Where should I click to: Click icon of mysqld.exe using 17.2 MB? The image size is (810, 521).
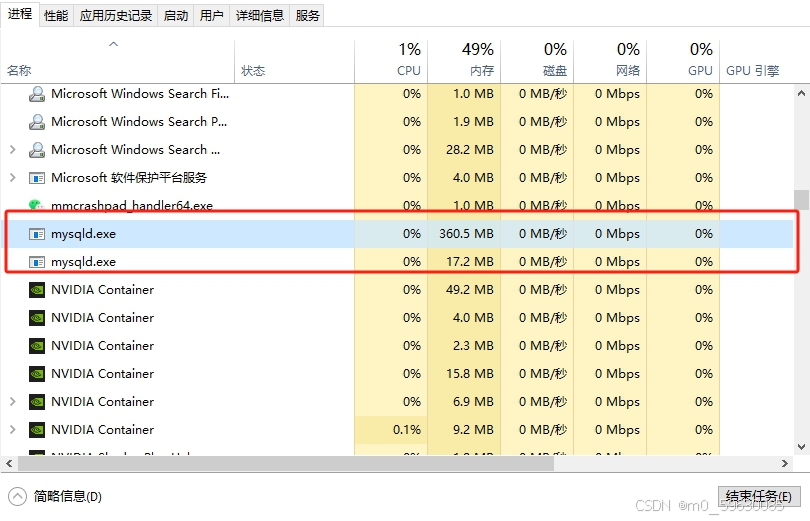tap(36, 262)
